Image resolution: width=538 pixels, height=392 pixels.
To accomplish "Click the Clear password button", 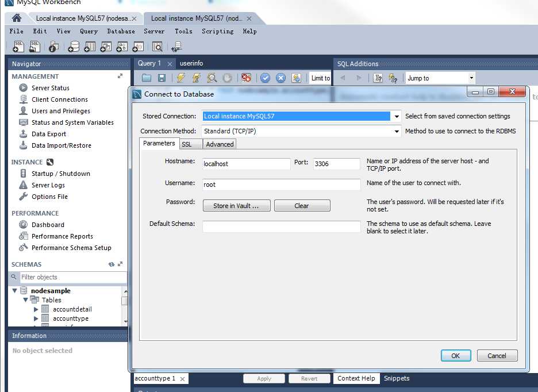I will point(302,206).
